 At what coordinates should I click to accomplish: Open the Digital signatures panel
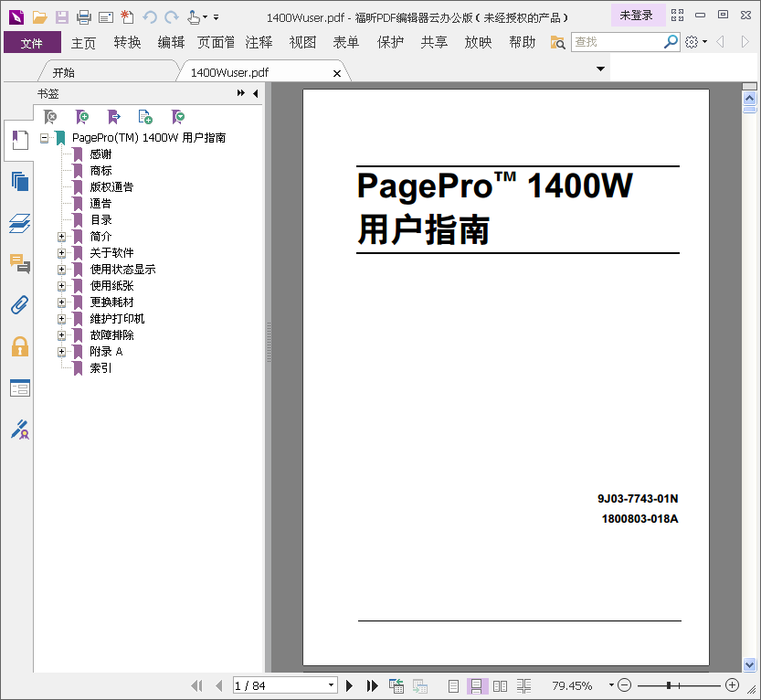pyautogui.click(x=20, y=430)
